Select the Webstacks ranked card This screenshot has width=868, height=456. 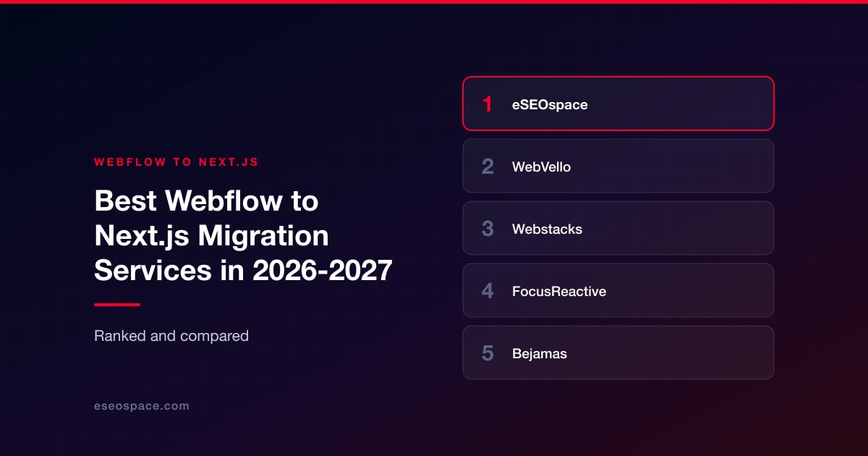[x=618, y=228]
